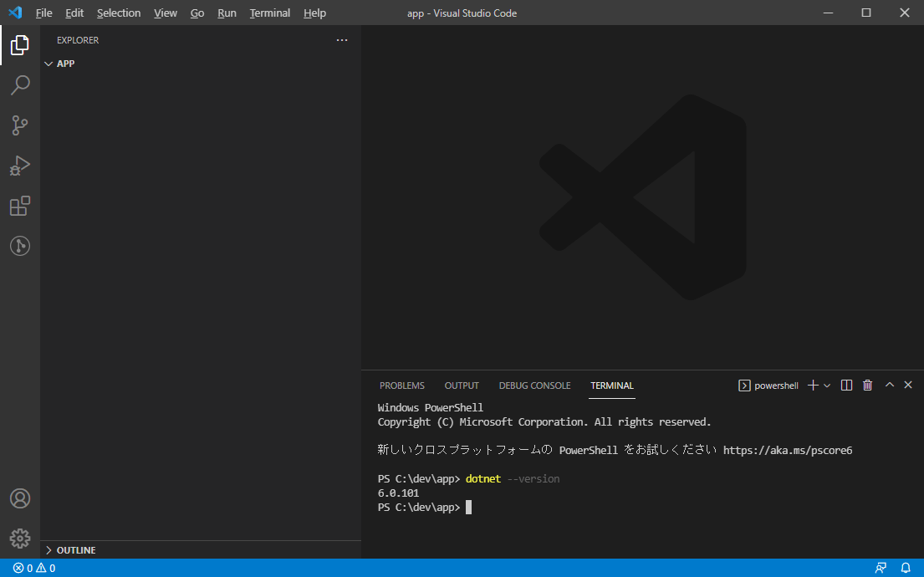This screenshot has width=924, height=577.
Task: Maximize the VS Code window
Action: tap(866, 13)
